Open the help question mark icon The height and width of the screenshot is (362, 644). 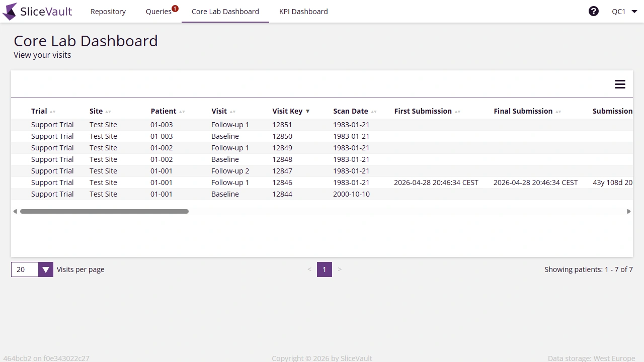coord(594,11)
